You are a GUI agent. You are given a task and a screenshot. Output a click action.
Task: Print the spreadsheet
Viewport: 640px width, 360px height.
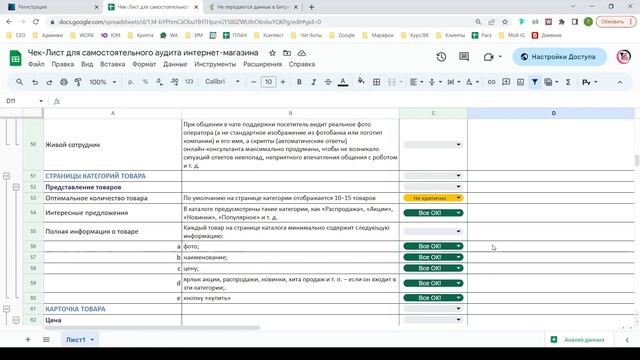click(x=64, y=82)
